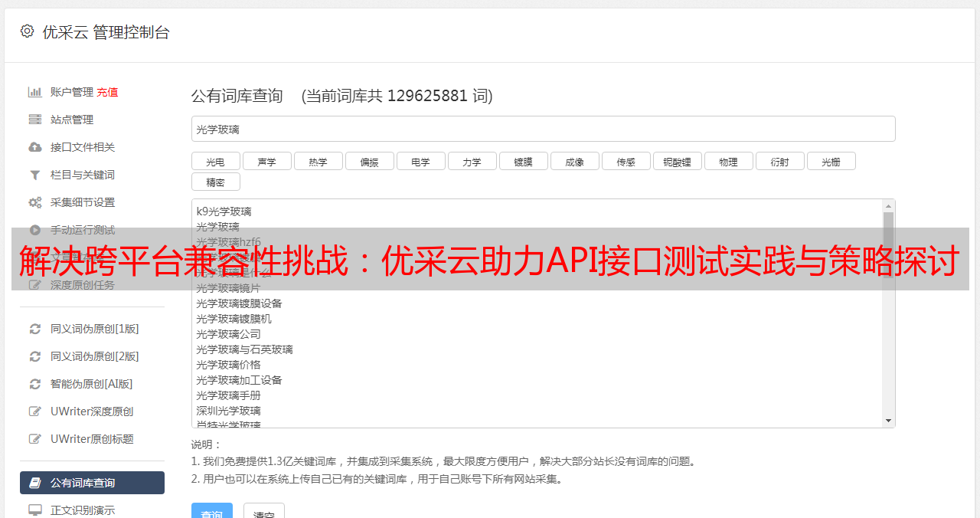Open UWriter原创标题 from the sidebar
The width and height of the screenshot is (980, 518).
click(92, 439)
